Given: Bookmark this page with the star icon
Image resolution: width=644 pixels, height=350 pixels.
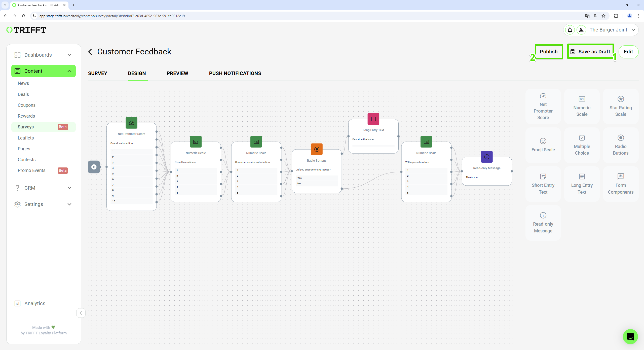Looking at the screenshot, I should (603, 16).
